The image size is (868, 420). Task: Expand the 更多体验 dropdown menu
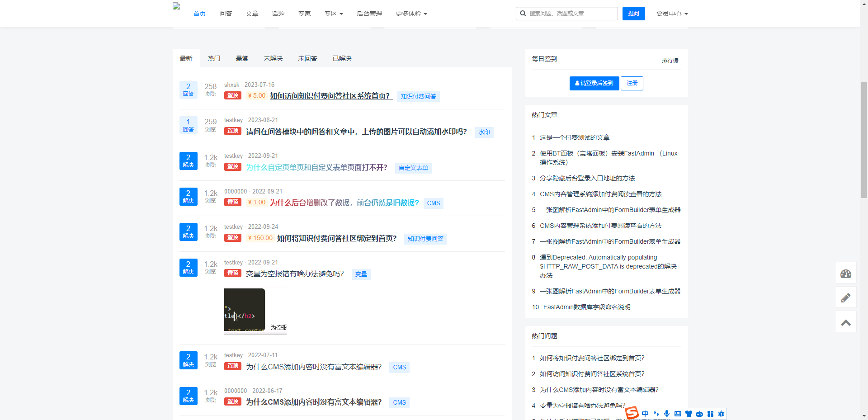click(411, 14)
